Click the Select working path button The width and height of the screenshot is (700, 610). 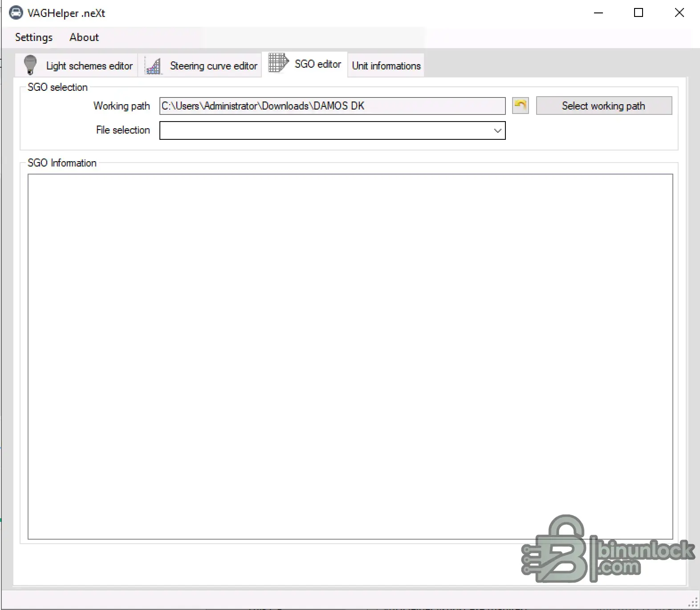604,106
